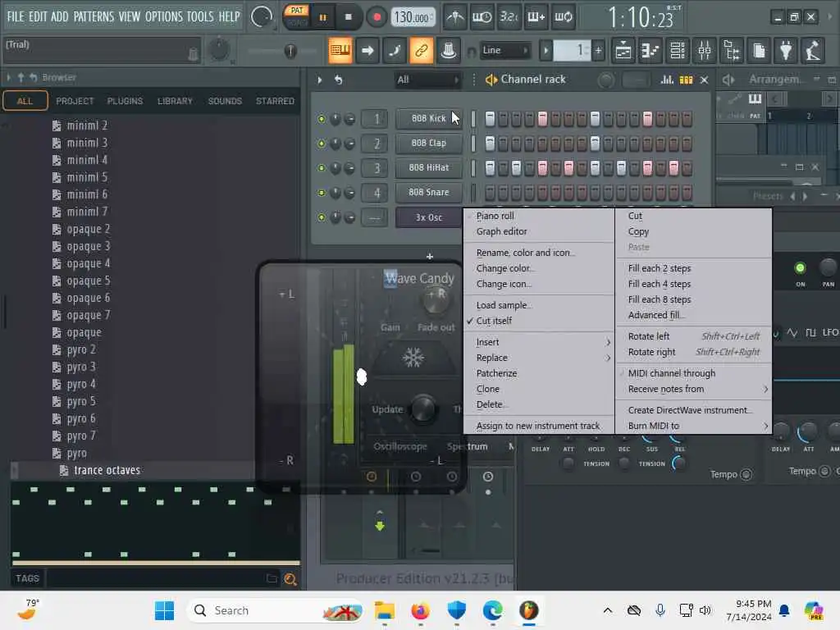This screenshot has height=630, width=840.
Task: Choose 'Graph editor' from context menu
Action: [501, 231]
